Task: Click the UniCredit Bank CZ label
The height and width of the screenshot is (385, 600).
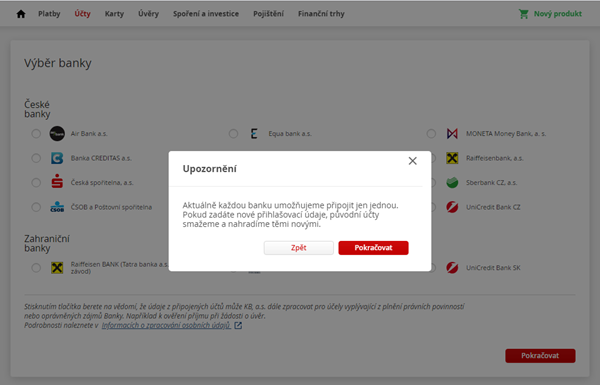Action: tap(493, 207)
